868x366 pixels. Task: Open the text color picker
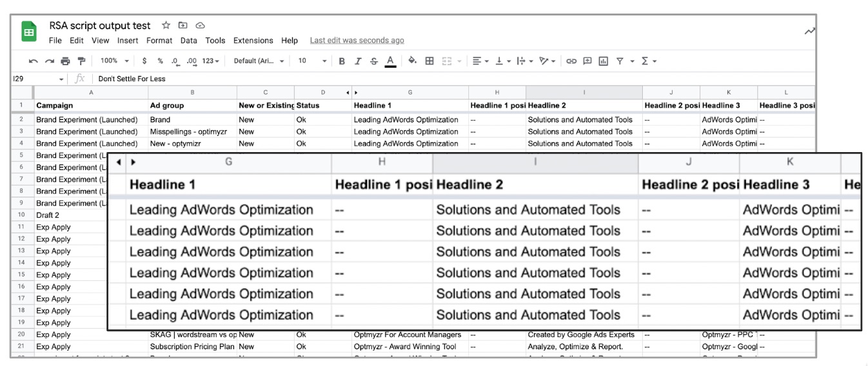point(390,61)
